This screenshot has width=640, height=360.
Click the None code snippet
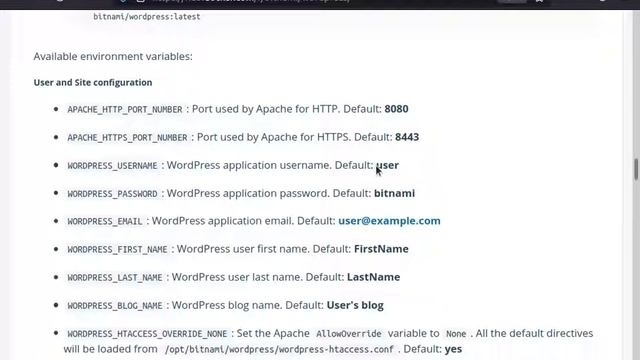pos(456,334)
